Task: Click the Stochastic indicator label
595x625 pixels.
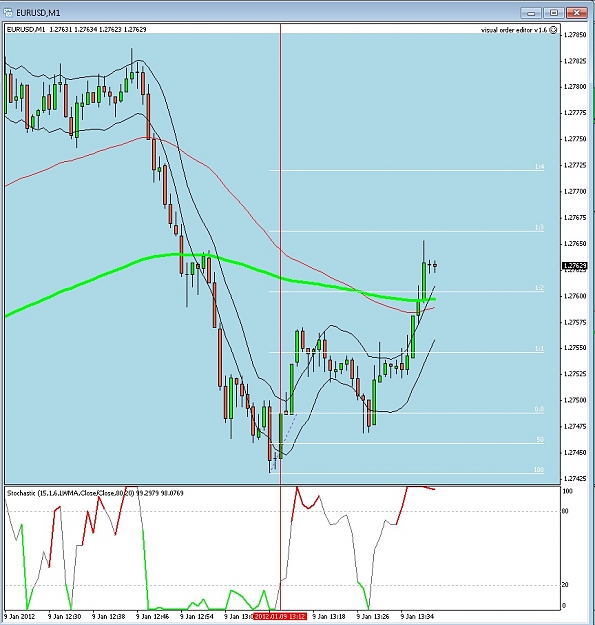Action: point(95,493)
